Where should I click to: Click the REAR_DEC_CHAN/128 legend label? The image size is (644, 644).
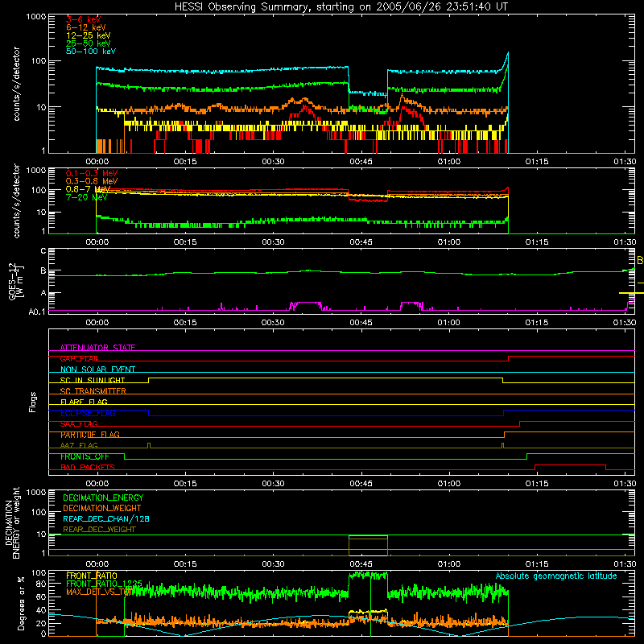coord(106,518)
